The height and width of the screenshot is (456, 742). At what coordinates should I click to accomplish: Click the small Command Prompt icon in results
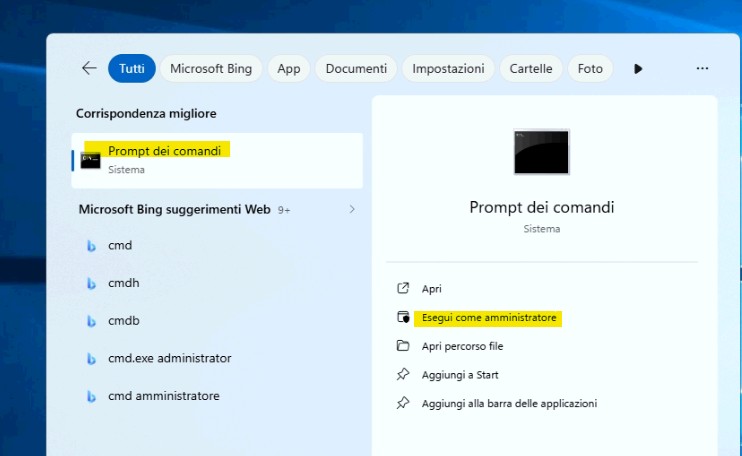pyautogui.click(x=90, y=161)
